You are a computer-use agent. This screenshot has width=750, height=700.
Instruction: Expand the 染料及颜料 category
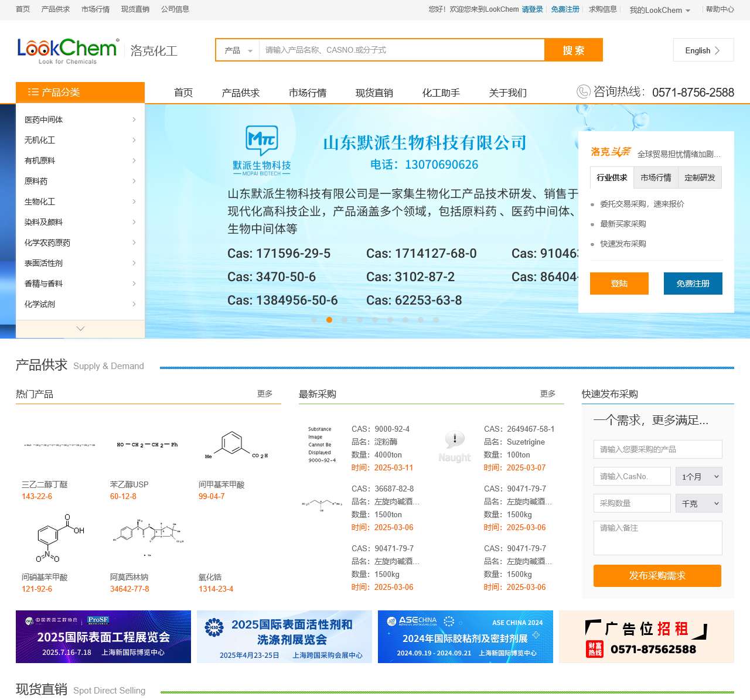click(80, 222)
